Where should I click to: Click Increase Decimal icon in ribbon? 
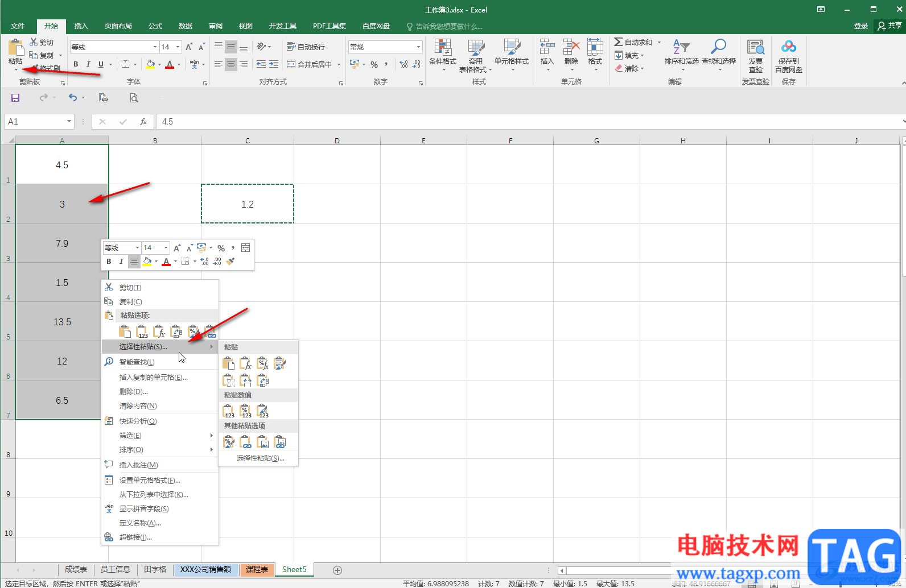point(403,64)
